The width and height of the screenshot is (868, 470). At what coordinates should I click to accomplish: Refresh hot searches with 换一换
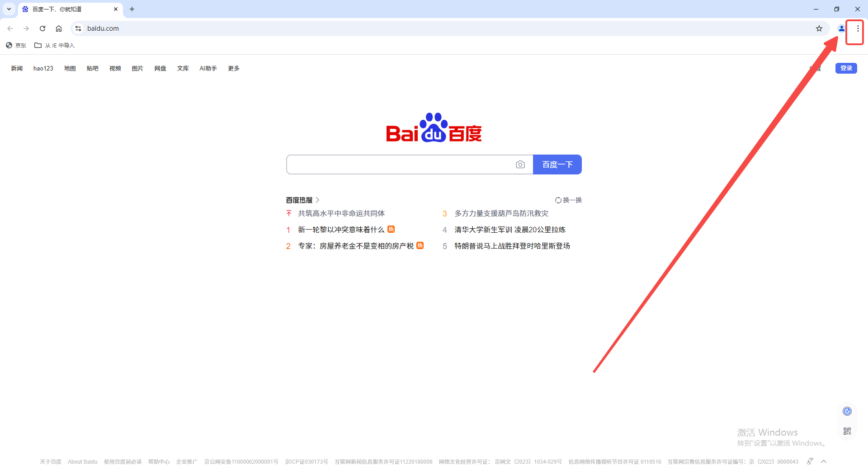point(568,200)
